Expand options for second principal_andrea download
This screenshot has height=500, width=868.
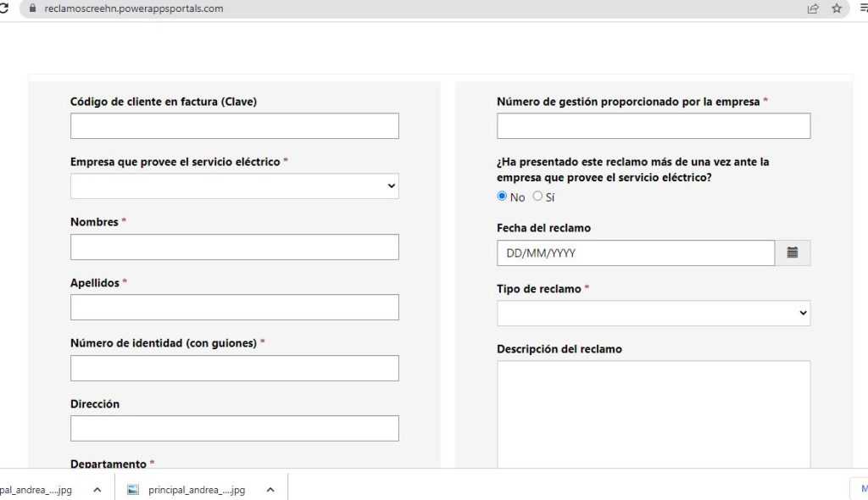point(270,490)
